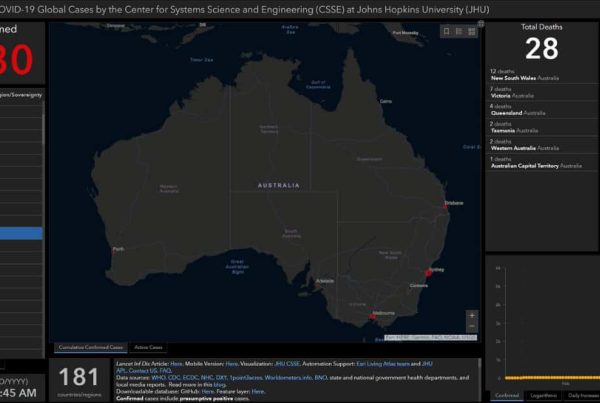Select New South Wales deaths row
The image size is (600, 403).
(x=541, y=75)
